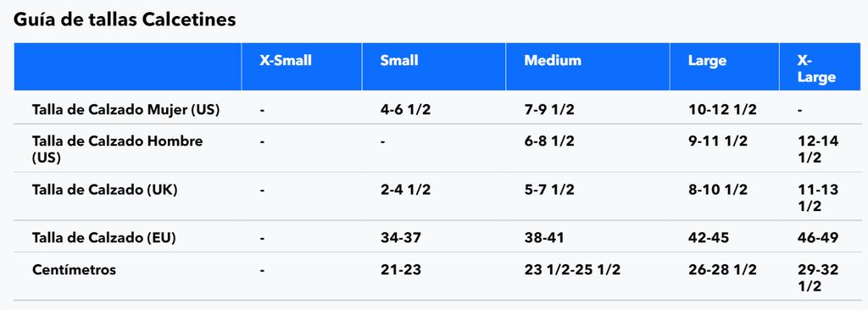Click the 'Centímetros' row label

(x=75, y=269)
